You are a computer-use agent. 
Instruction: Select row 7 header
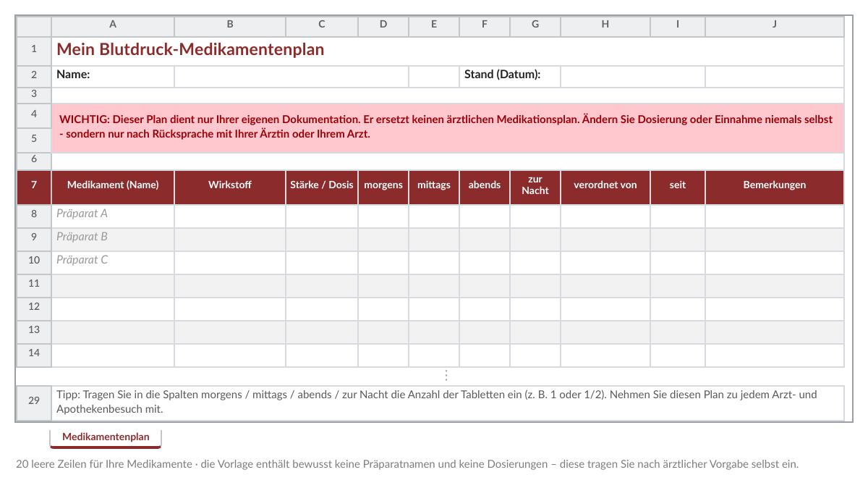point(34,186)
